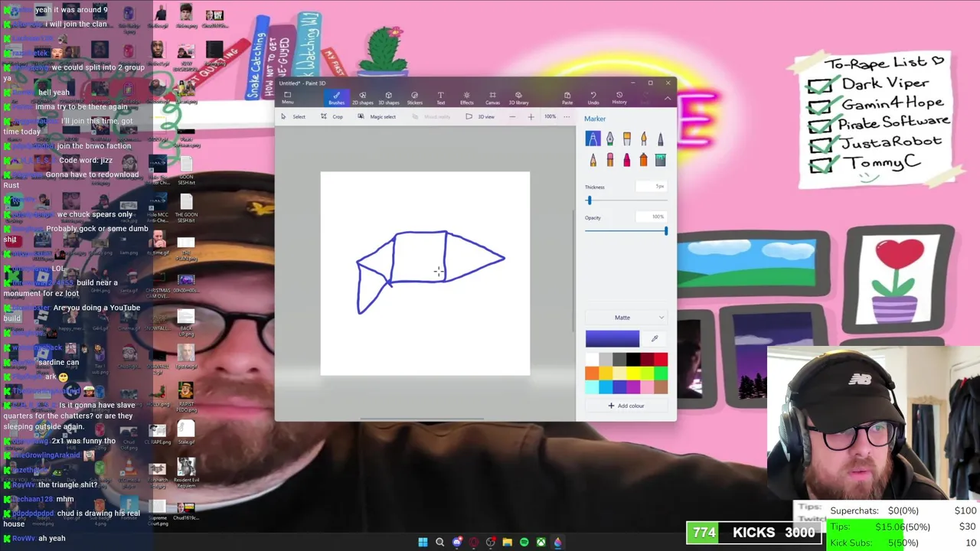This screenshot has height=551, width=980.
Task: Click the Thickness slider handle
Action: pos(589,201)
